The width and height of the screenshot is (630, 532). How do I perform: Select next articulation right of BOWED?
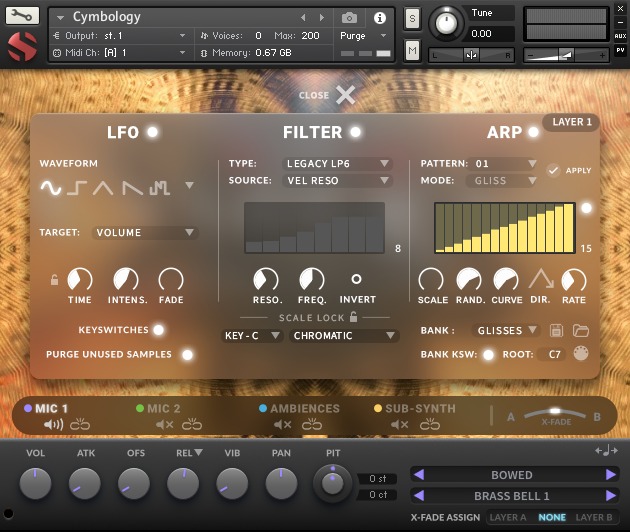click(611, 475)
